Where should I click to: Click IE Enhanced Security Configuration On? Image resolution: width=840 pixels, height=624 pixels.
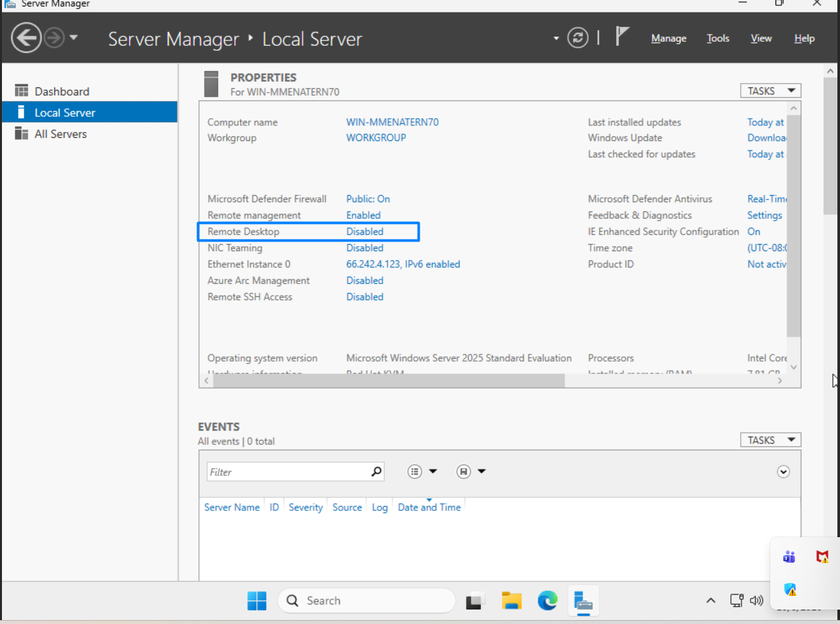(x=754, y=232)
